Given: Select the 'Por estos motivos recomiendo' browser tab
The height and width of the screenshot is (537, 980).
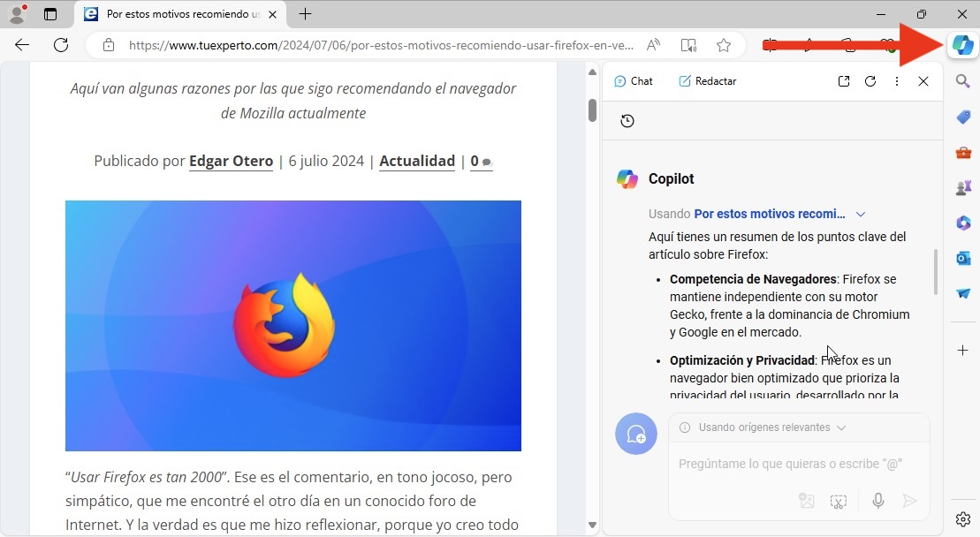Looking at the screenshot, I should pyautogui.click(x=180, y=14).
